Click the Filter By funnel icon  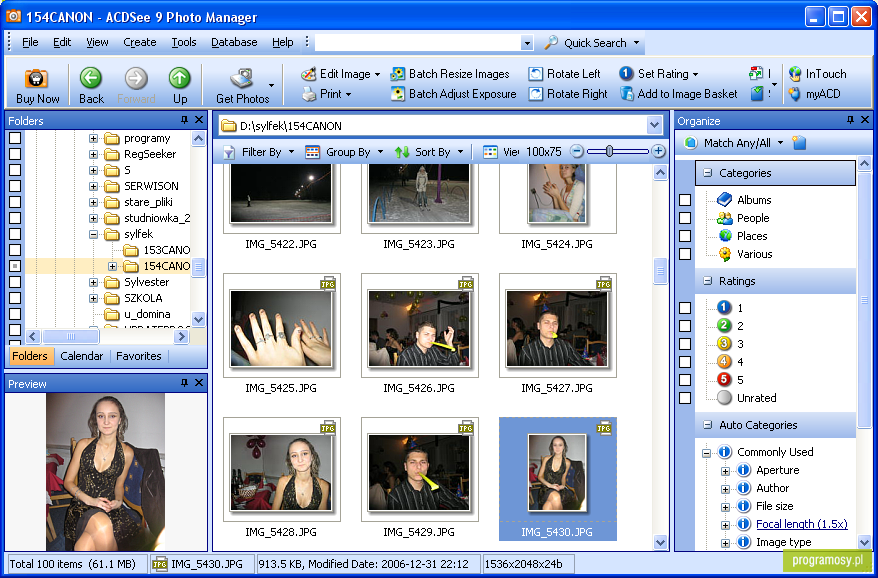point(229,152)
